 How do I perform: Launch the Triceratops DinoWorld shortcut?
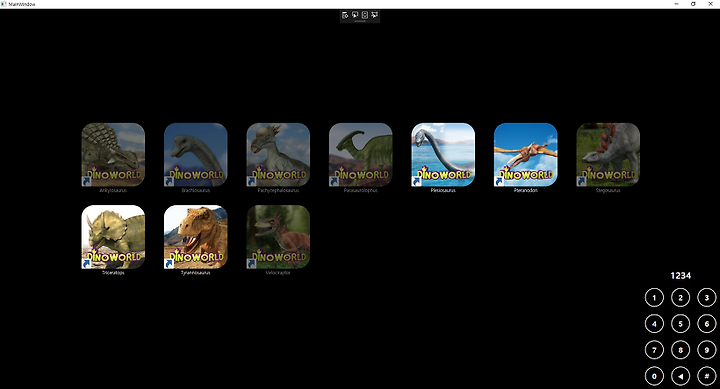pos(113,237)
